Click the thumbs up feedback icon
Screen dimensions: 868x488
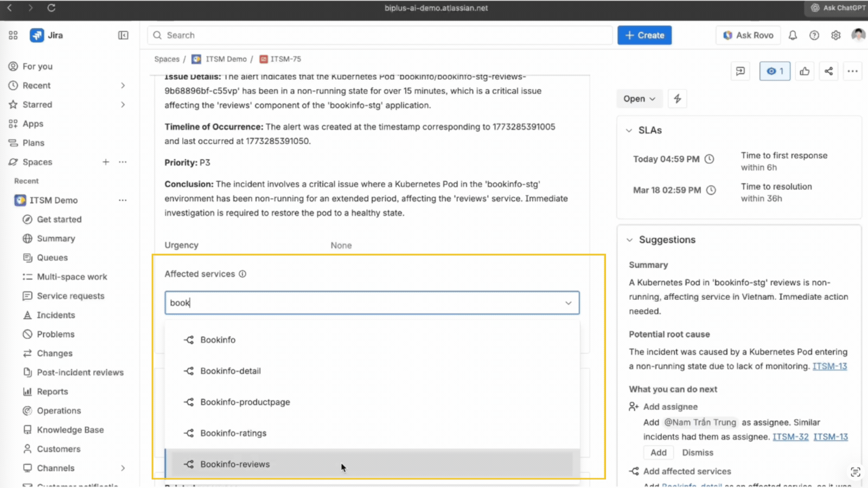(x=805, y=71)
